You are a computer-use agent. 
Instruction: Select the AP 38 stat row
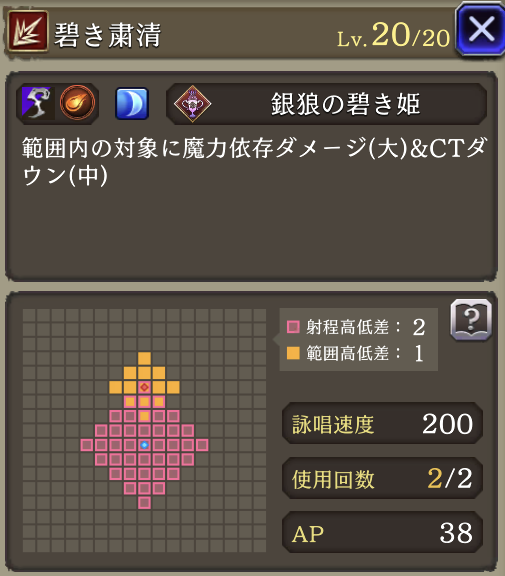click(x=382, y=532)
